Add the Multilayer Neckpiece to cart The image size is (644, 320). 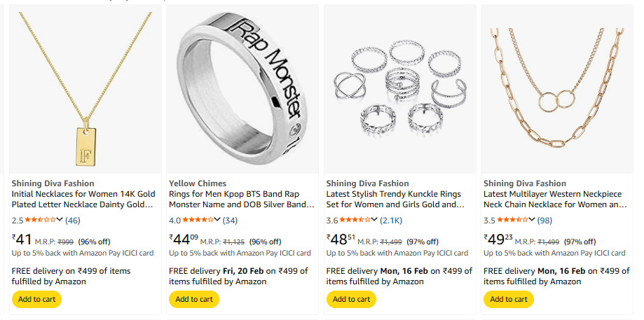tap(509, 299)
